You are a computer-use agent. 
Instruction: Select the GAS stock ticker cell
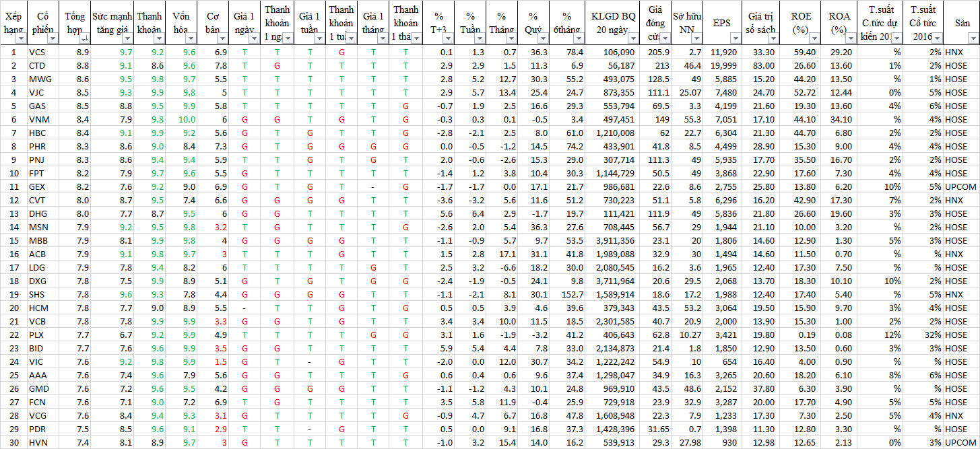44,106
